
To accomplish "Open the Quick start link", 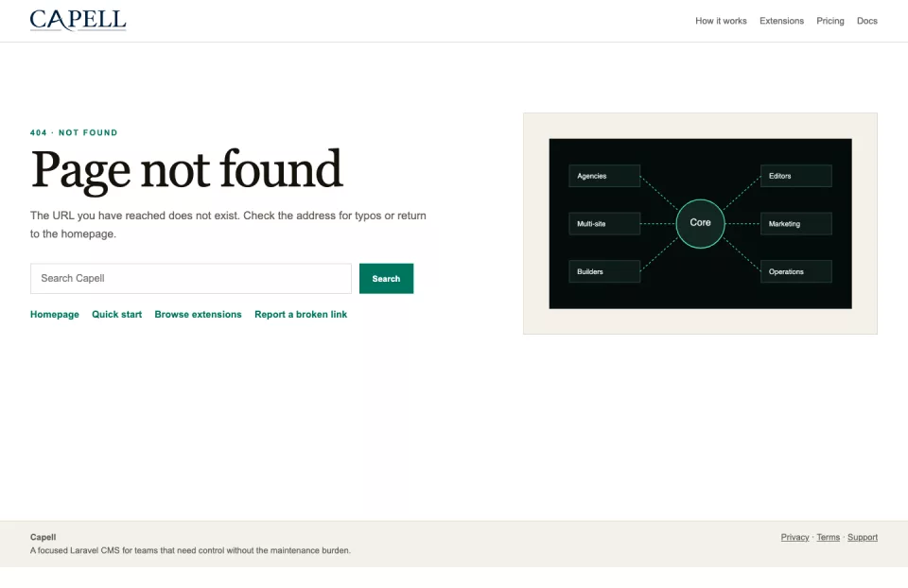I will 117,314.
